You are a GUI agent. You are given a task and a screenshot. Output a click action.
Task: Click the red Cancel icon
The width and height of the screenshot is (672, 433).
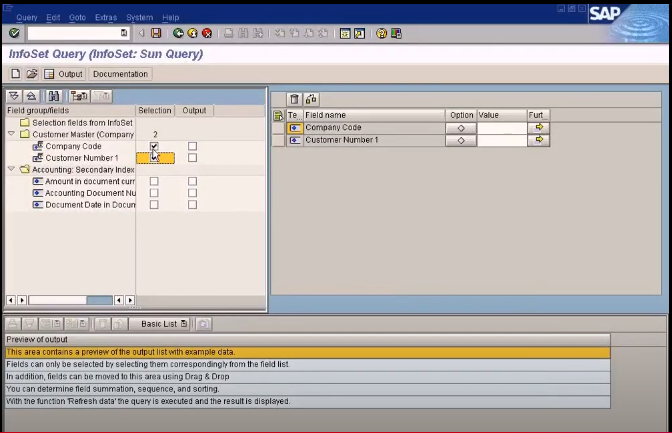[207, 33]
